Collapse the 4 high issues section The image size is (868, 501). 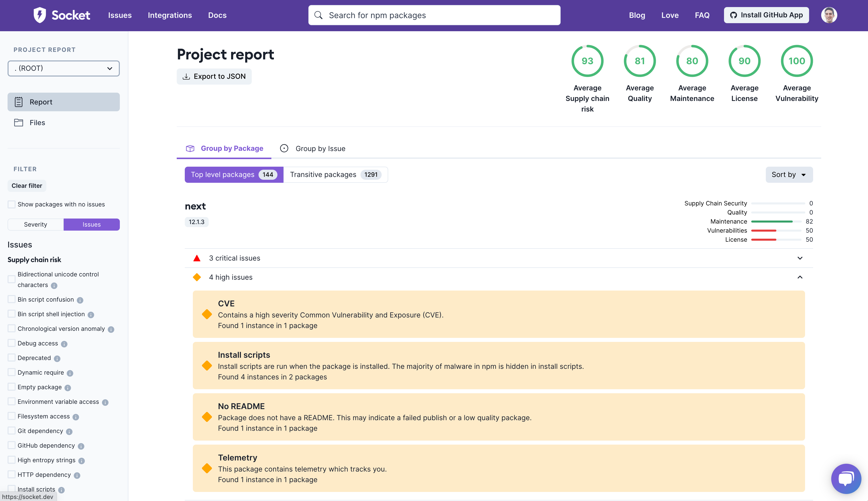[x=800, y=277]
